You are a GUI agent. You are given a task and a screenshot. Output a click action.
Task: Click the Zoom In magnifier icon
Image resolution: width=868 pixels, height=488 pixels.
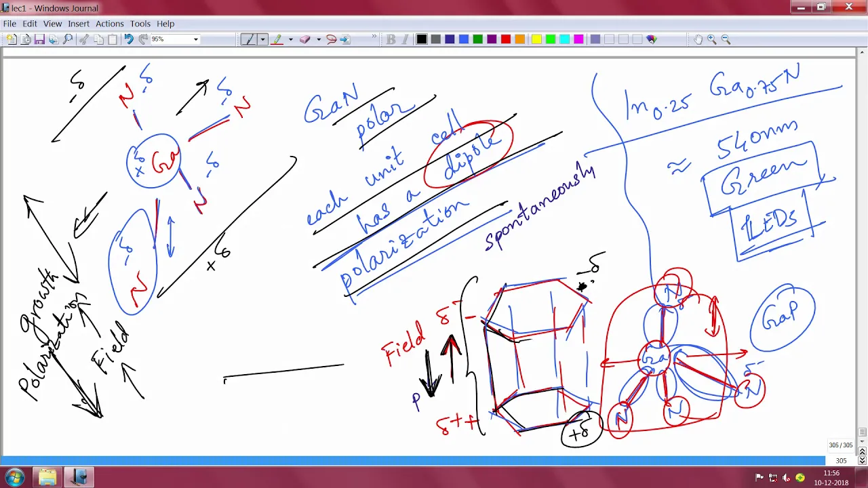tap(711, 39)
